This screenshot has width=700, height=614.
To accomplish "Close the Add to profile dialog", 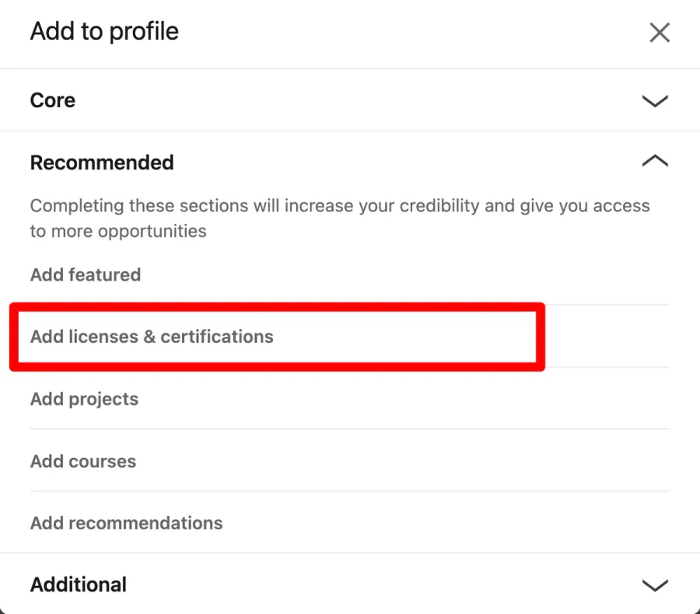I will [x=660, y=32].
